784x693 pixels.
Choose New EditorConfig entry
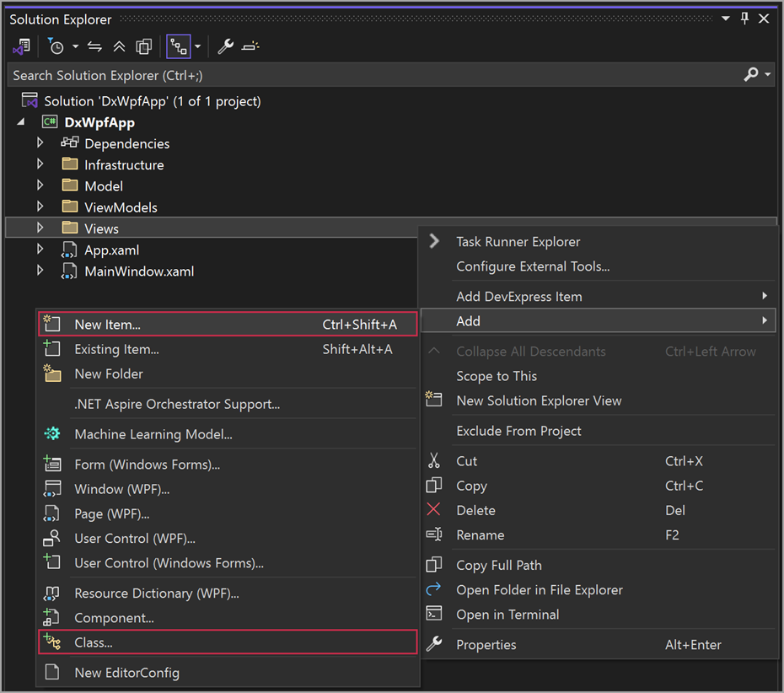(x=228, y=673)
